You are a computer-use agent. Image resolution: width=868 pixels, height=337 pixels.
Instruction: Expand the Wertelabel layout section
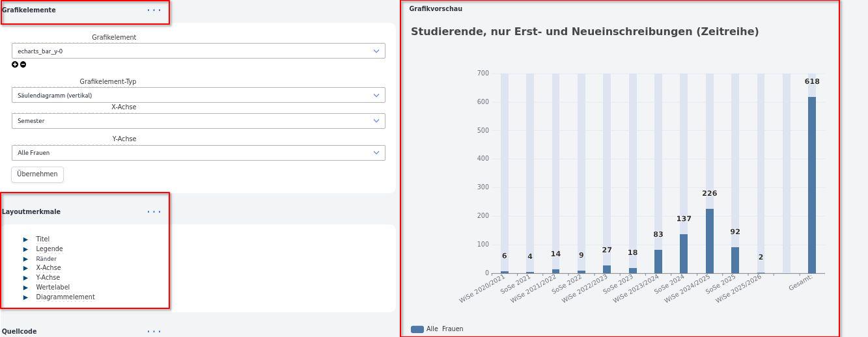click(52, 288)
